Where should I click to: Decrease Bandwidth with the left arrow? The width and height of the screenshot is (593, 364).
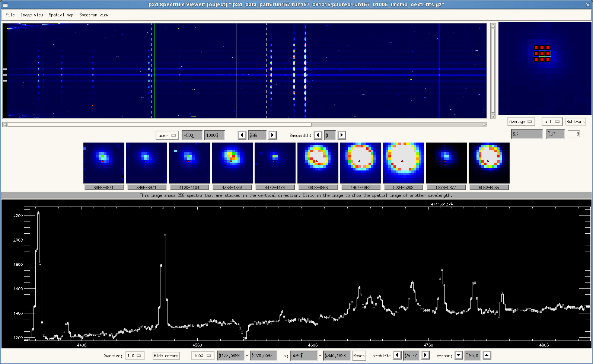(x=318, y=135)
